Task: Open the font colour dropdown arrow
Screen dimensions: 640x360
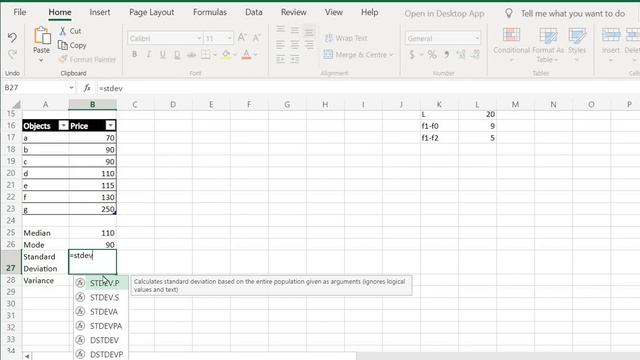Action: coord(256,55)
